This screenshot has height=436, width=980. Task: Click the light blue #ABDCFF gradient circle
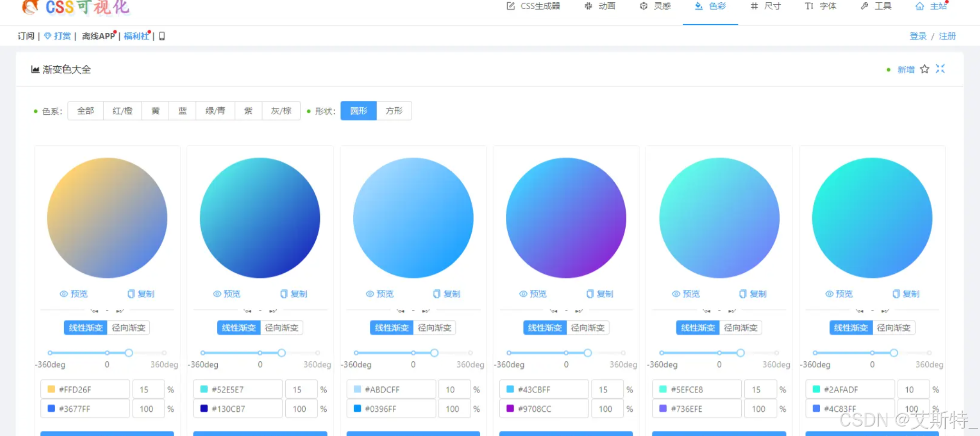pyautogui.click(x=413, y=218)
